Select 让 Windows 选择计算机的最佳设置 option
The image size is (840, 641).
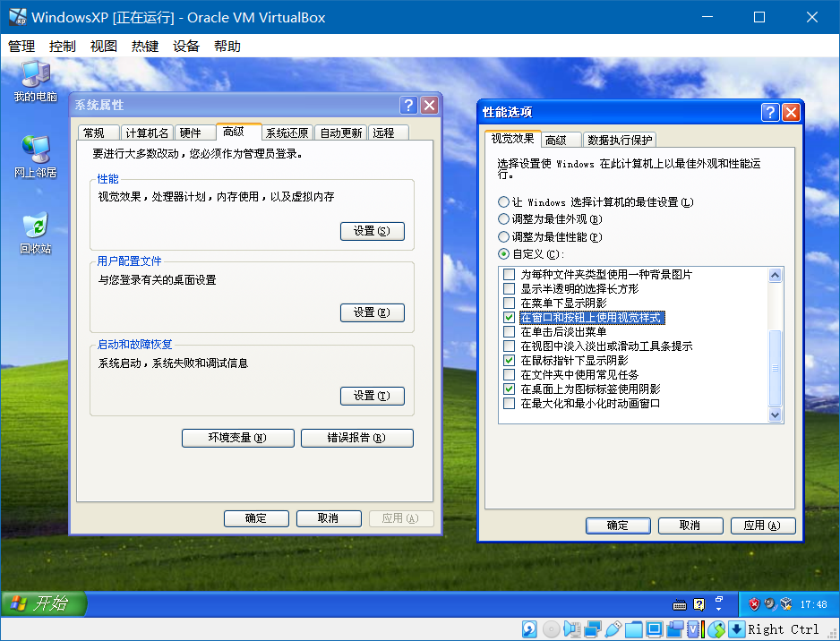coord(596,202)
